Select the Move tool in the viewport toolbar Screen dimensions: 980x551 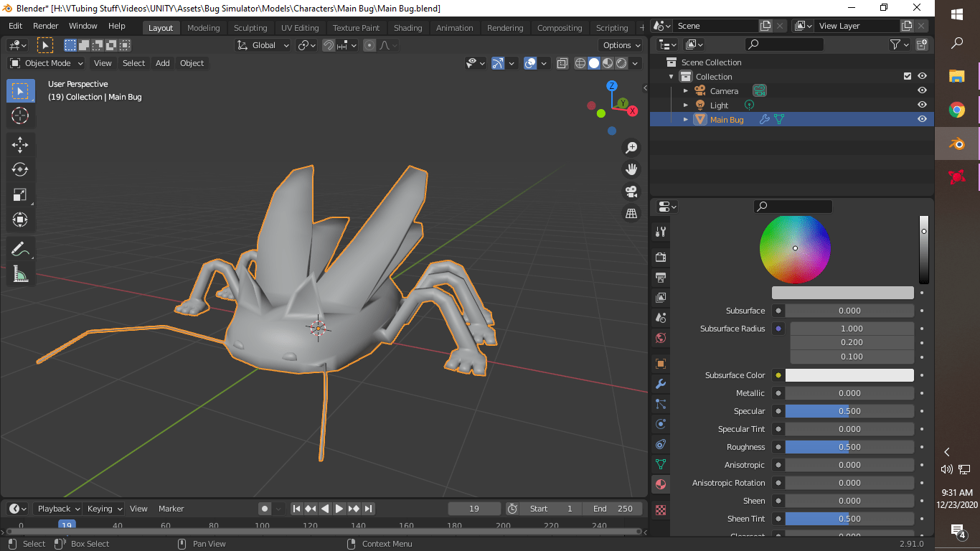coord(20,144)
